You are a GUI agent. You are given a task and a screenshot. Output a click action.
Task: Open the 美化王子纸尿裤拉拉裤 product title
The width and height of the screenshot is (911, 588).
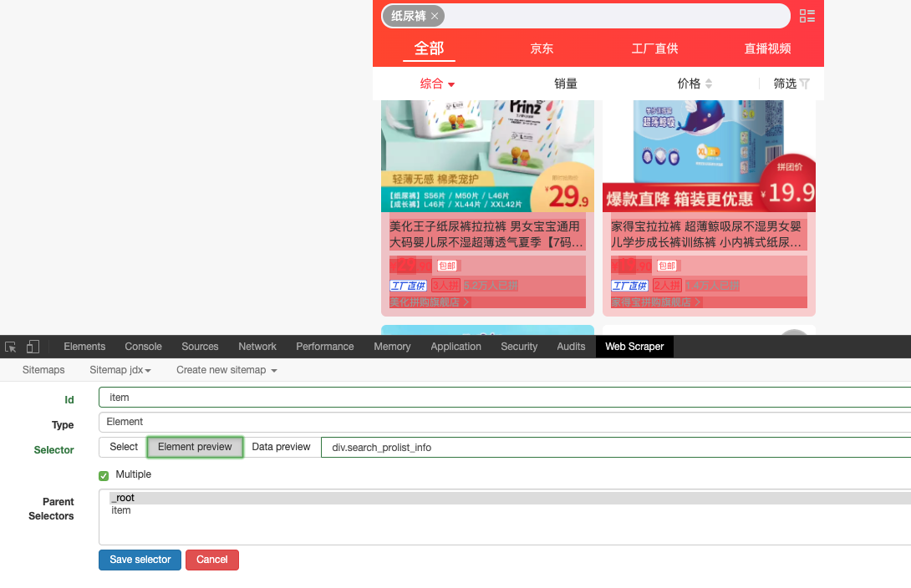coord(487,235)
